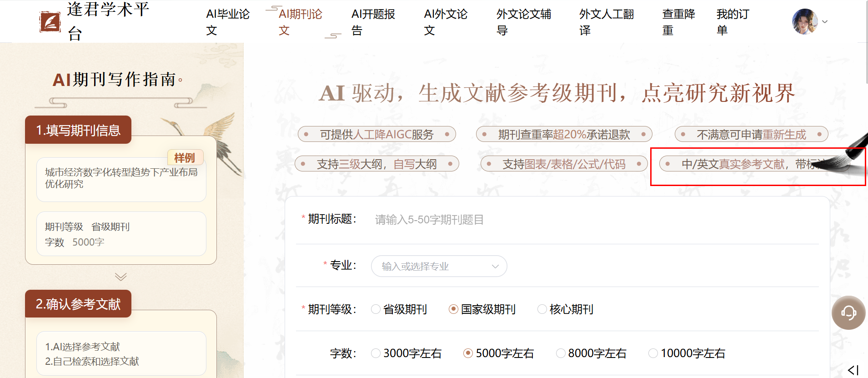Open the customer service headset icon

(848, 312)
